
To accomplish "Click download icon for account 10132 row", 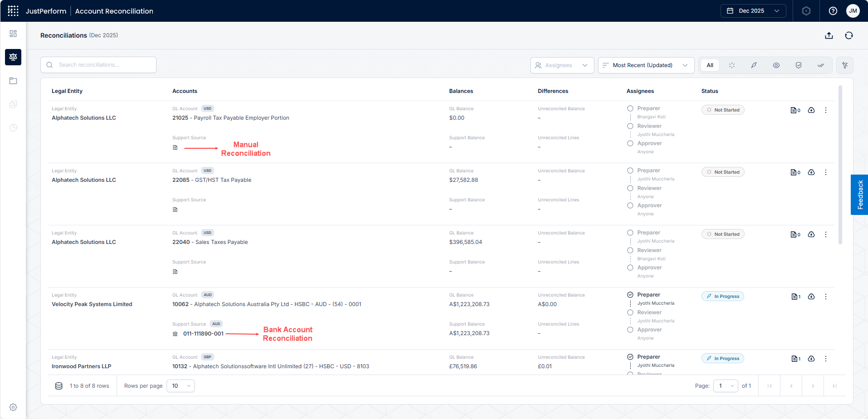I will [811, 359].
